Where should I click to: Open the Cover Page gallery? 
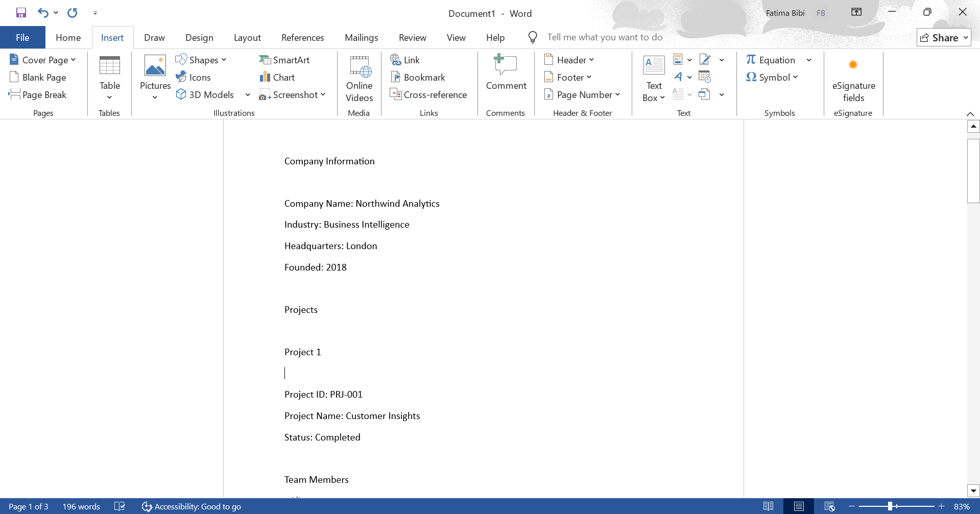pos(43,60)
